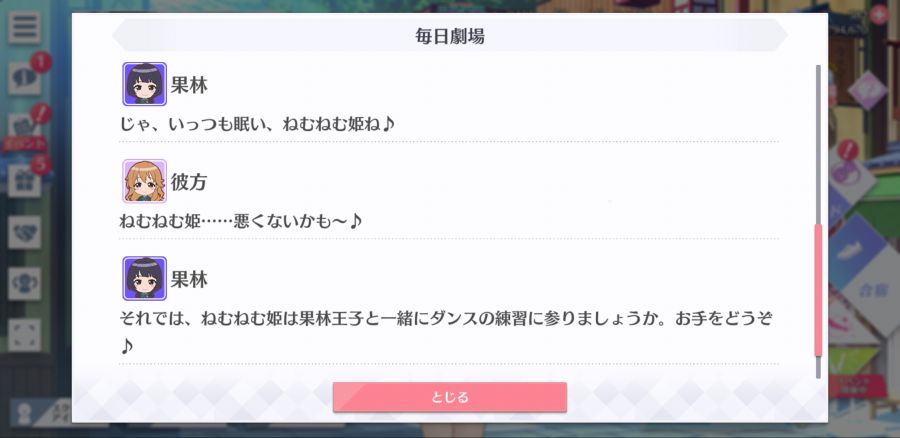Open the chat bubble notifications icon
Image resolution: width=900 pixels, height=438 pixels.
point(24,79)
